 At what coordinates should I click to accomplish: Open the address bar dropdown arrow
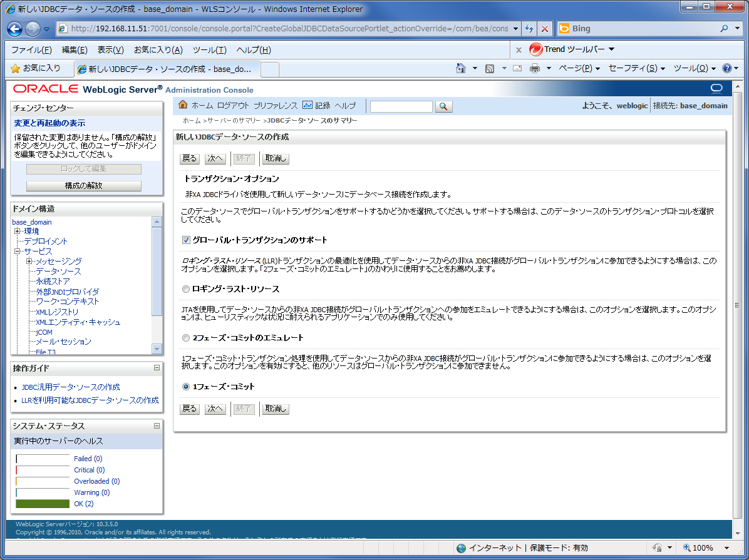pos(515,29)
